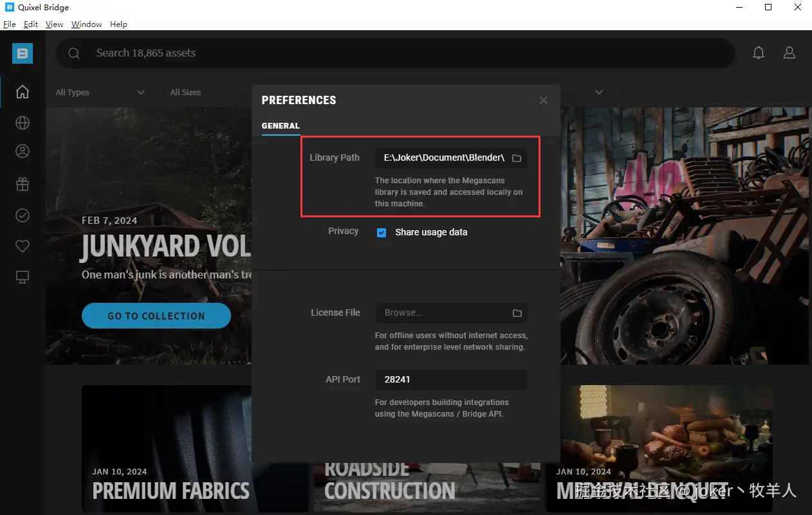Expand the All Types filter dropdown
Screen dimensions: 812x515
click(x=100, y=93)
